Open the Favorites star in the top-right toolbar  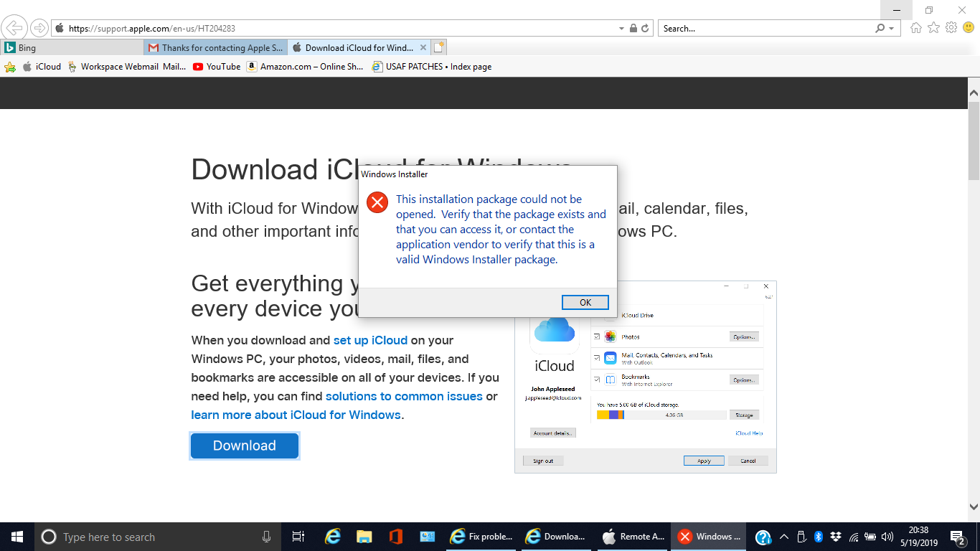[x=933, y=28]
